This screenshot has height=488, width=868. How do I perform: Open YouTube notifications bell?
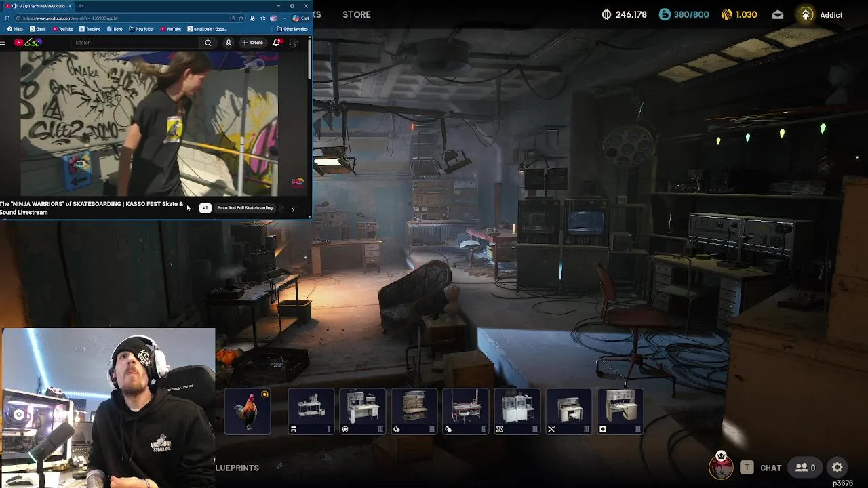[277, 43]
